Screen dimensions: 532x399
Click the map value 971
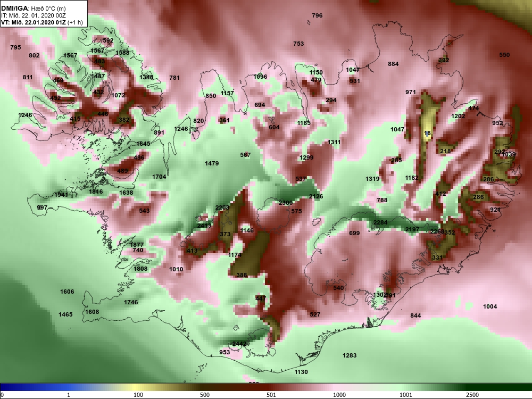point(411,92)
